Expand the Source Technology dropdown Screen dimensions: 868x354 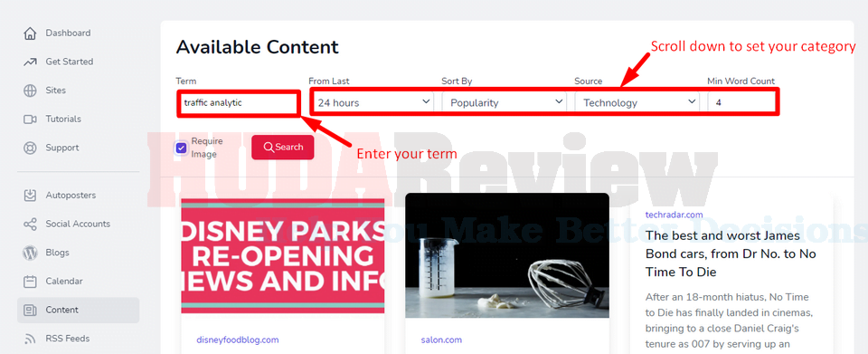click(x=637, y=102)
